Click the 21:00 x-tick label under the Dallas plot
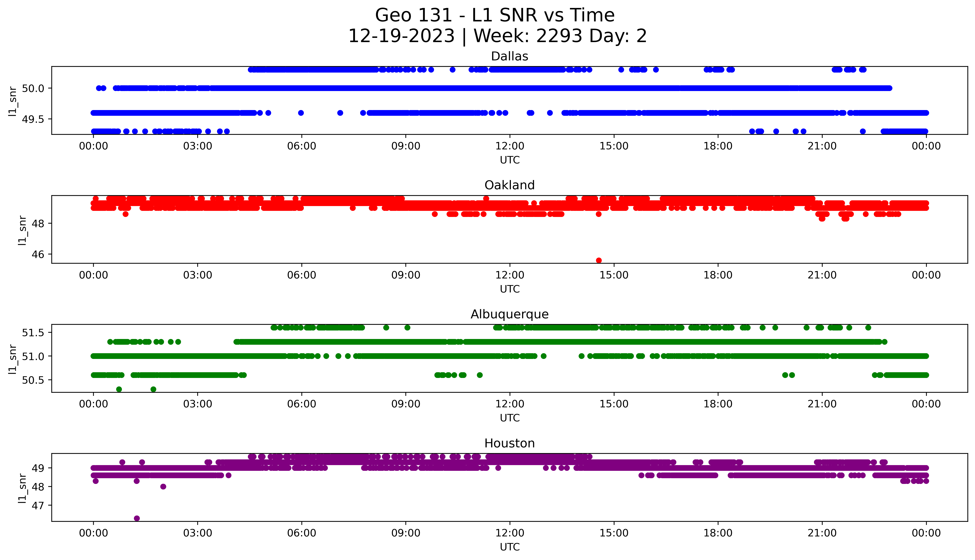 (x=822, y=146)
